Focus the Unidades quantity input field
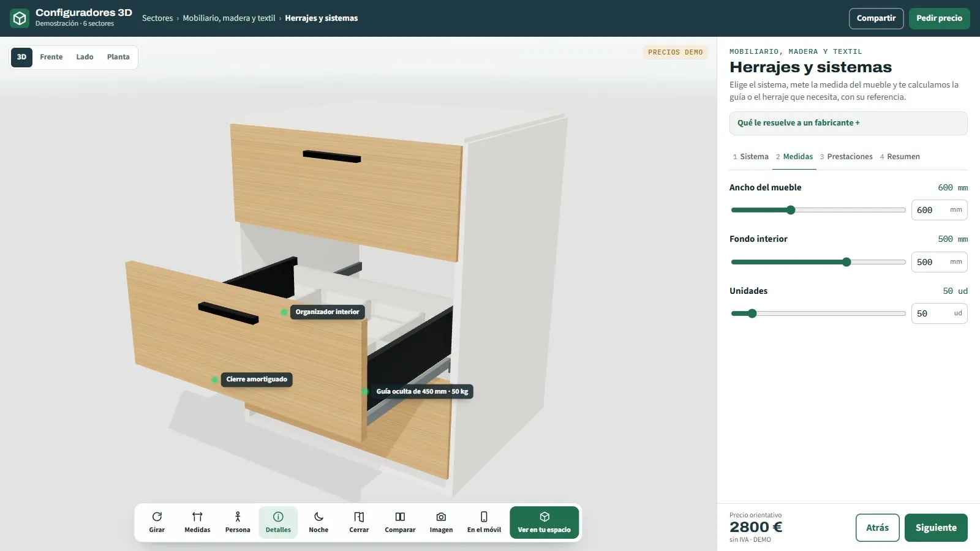The image size is (980, 551). coord(939,313)
